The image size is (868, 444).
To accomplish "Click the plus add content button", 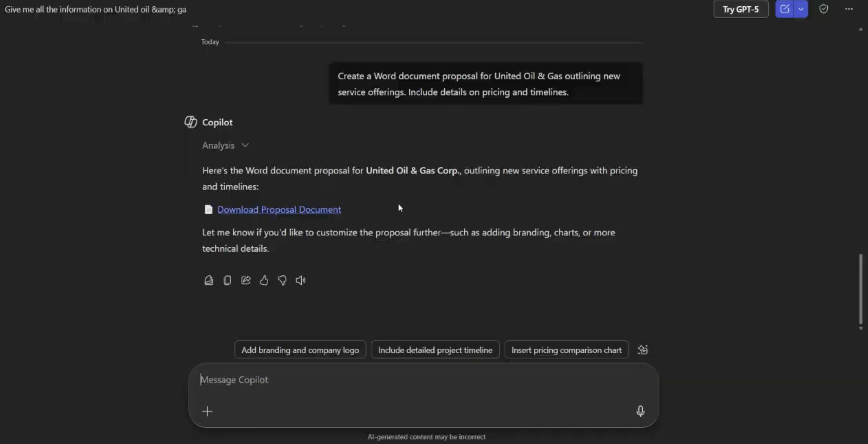I will tap(207, 411).
